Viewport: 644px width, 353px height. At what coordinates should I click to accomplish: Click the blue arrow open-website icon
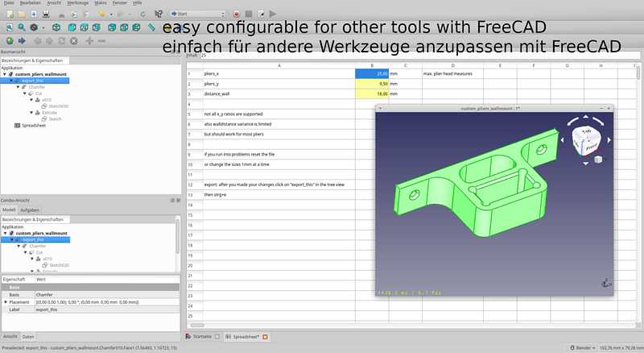click(x=22, y=41)
